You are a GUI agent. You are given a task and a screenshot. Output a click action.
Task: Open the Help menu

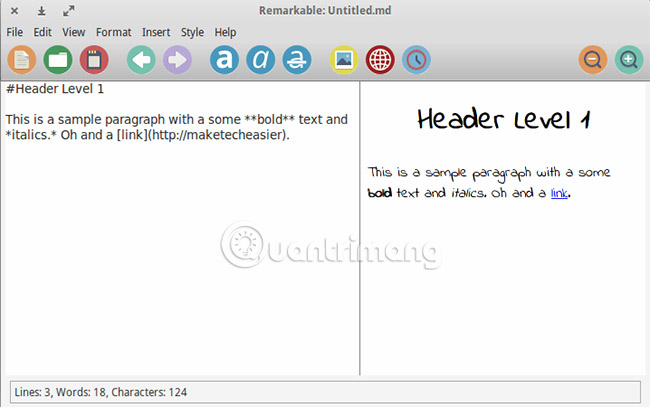pos(225,32)
